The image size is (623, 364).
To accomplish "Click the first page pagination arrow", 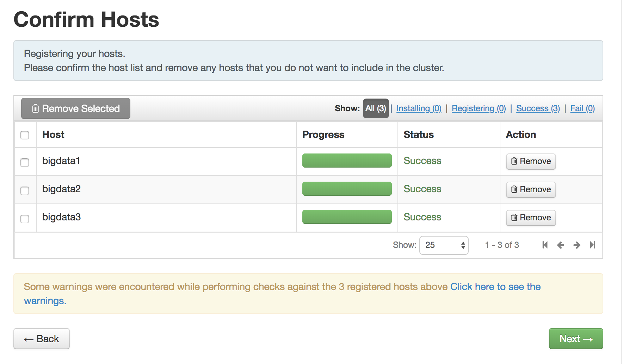I will (545, 245).
